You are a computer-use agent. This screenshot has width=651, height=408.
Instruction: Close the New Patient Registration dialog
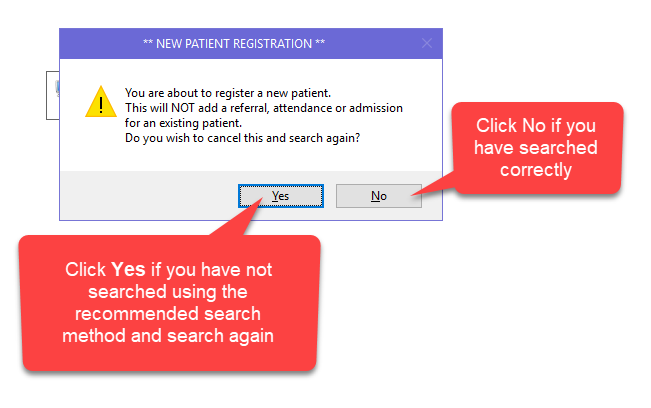coord(427,43)
